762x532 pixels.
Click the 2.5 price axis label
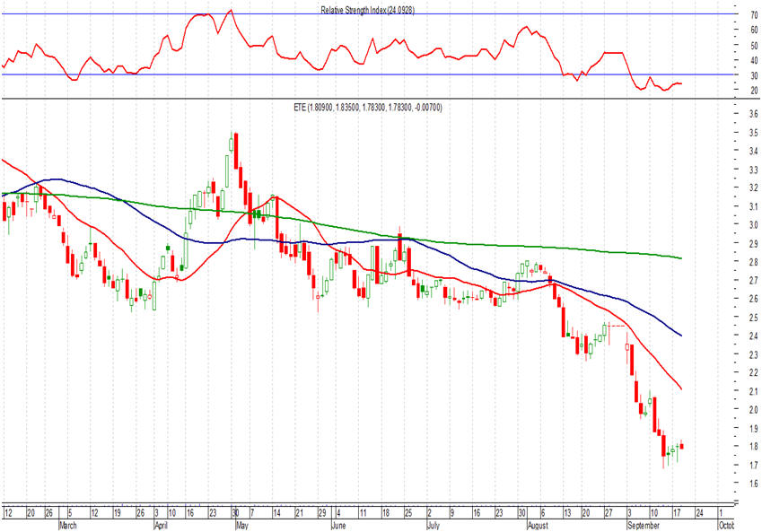[x=753, y=318]
